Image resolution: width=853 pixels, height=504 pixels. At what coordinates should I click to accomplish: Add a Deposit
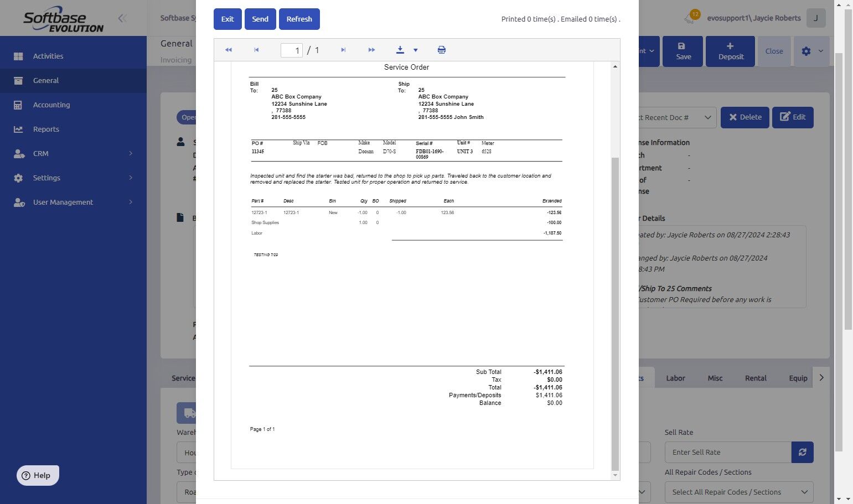(731, 51)
